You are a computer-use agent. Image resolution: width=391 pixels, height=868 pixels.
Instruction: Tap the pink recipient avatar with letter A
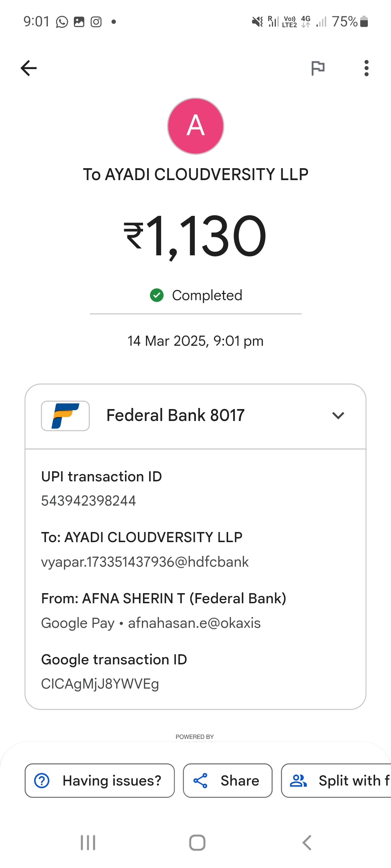click(195, 126)
